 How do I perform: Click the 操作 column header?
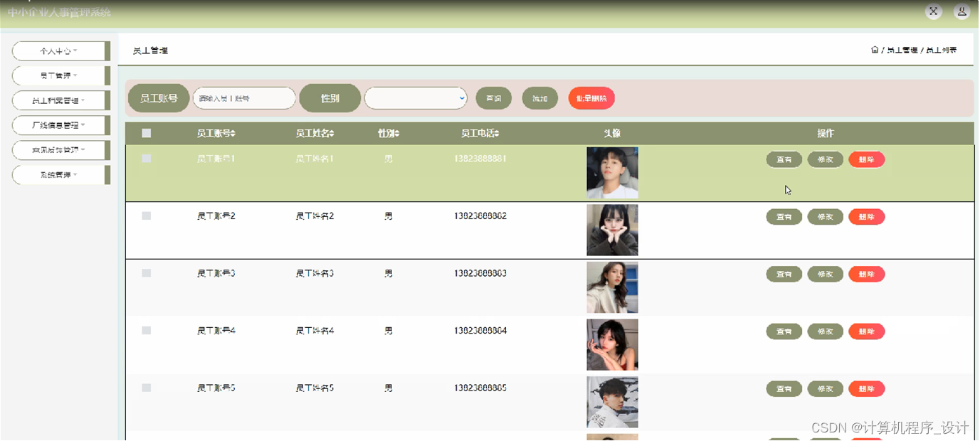coord(826,133)
